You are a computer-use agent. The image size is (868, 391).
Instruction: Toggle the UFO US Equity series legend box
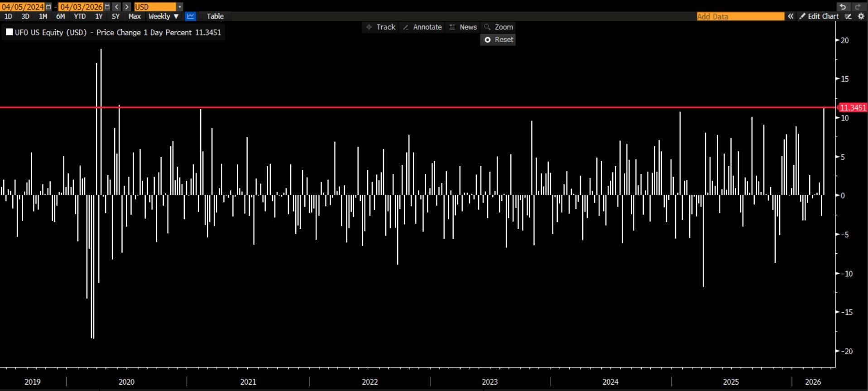click(x=9, y=32)
